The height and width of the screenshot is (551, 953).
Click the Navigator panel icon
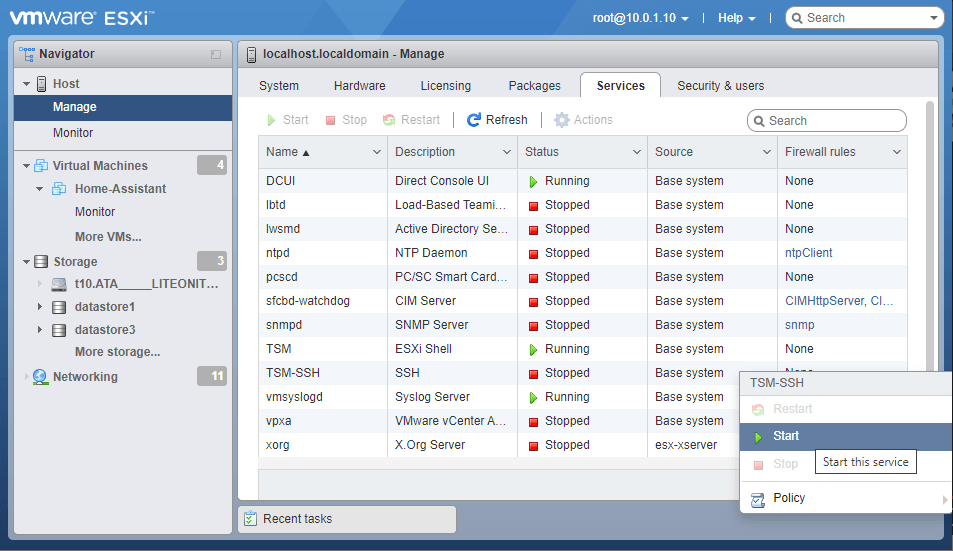27,53
